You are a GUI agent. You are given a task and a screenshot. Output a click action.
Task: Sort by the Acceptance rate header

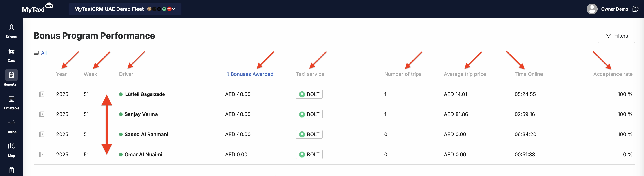[x=613, y=74]
